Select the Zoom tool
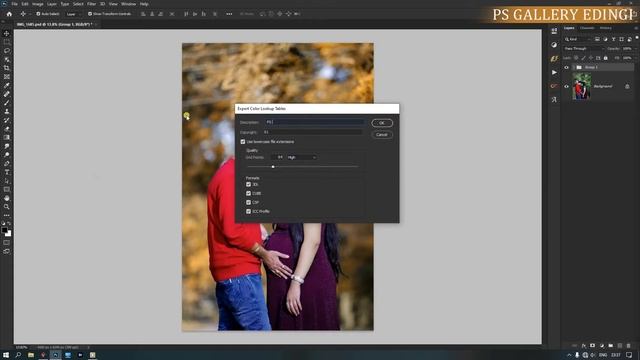This screenshot has height=360, width=640. pos(7,207)
